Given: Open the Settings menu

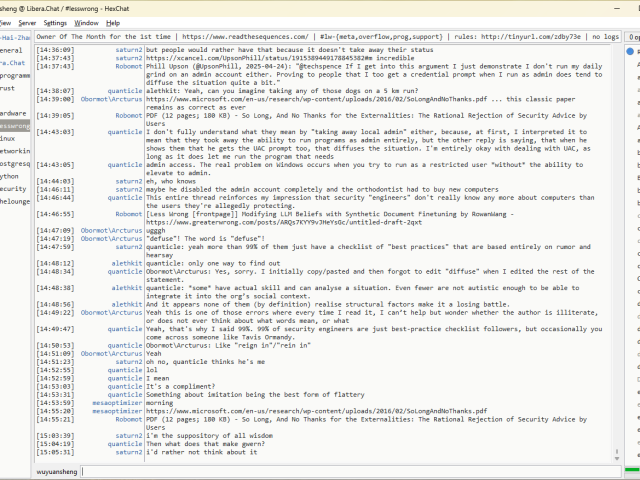Looking at the screenshot, I should click(56, 22).
